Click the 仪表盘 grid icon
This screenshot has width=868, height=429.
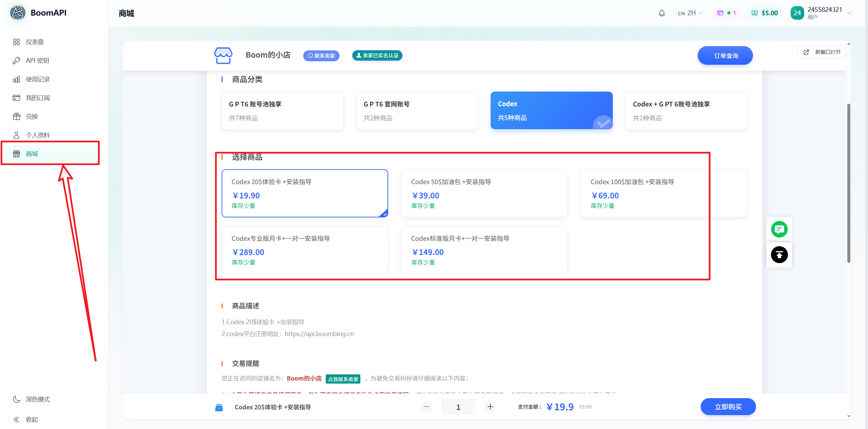(x=16, y=42)
